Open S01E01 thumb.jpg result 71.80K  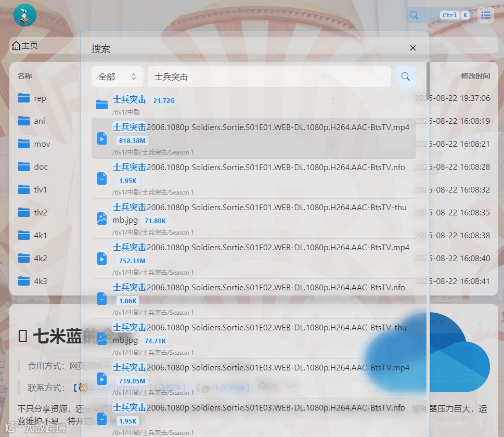[254, 219]
